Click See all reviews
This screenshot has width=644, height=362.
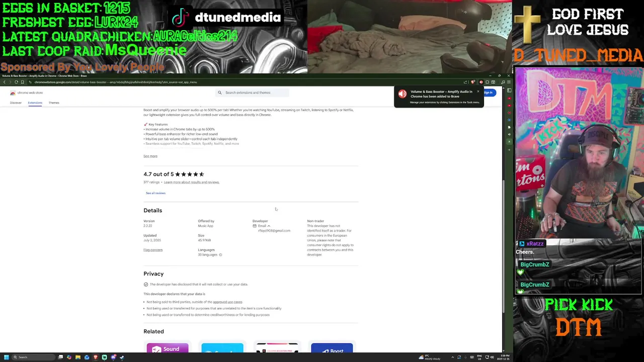coord(155,193)
